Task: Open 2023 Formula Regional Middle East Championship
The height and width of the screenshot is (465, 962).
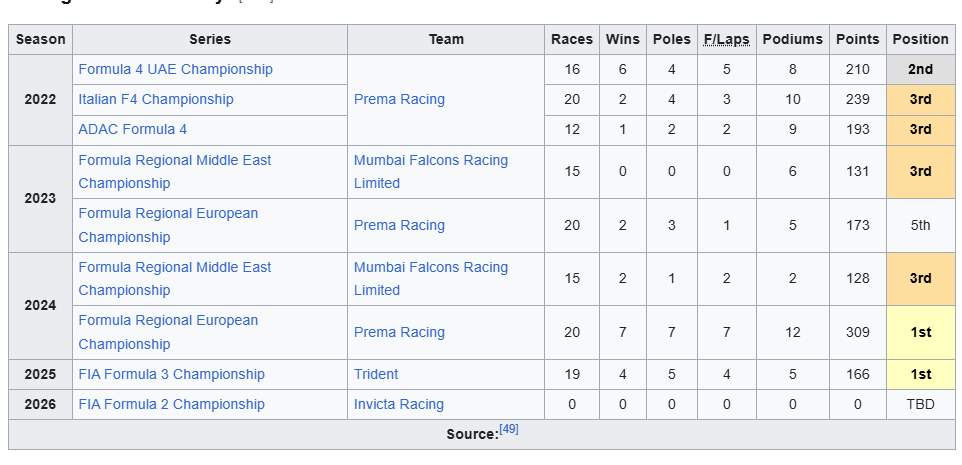Action: 174,160
